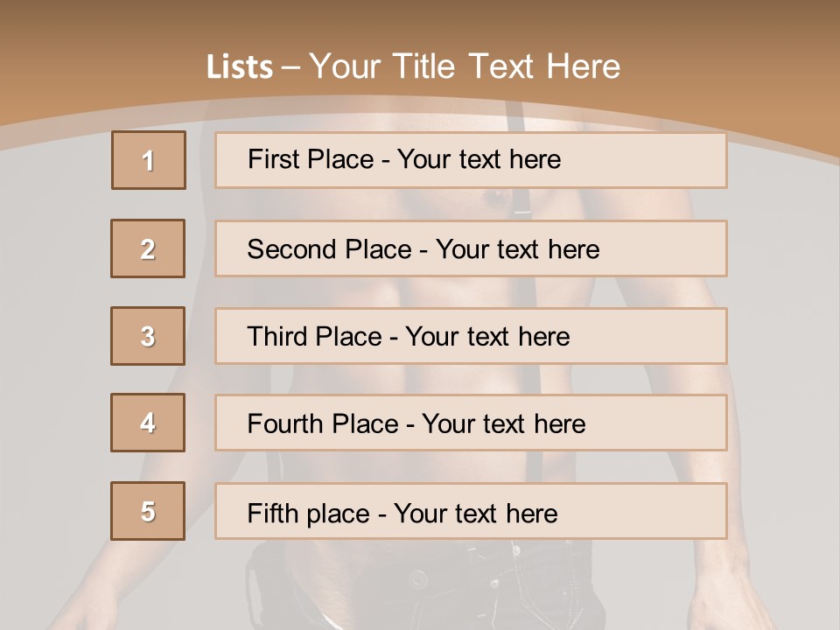The image size is (840, 630).
Task: Click the words 'Fifth place'
Action: click(309, 514)
